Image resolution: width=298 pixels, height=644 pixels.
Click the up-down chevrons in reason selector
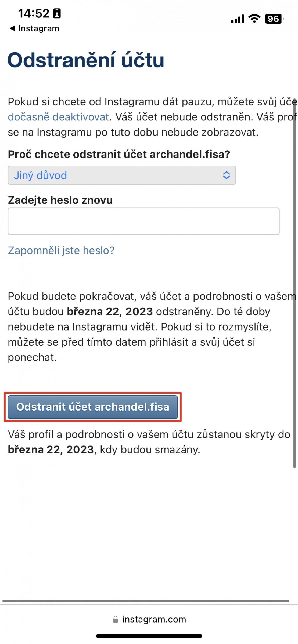(x=226, y=175)
